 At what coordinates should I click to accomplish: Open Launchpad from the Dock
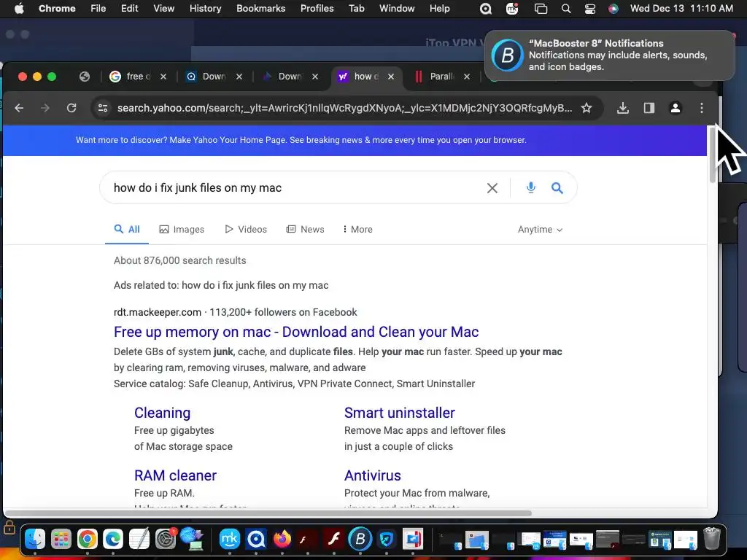[61, 539]
